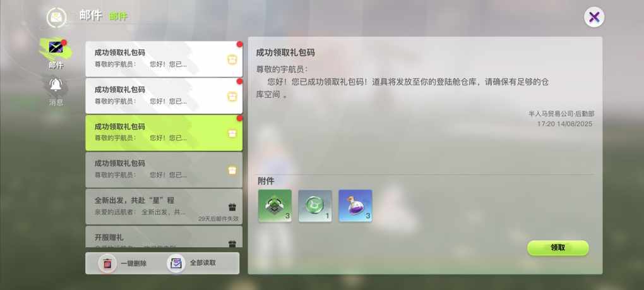Switch to the 消息 notifications tab
The height and width of the screenshot is (290, 644).
tap(56, 91)
